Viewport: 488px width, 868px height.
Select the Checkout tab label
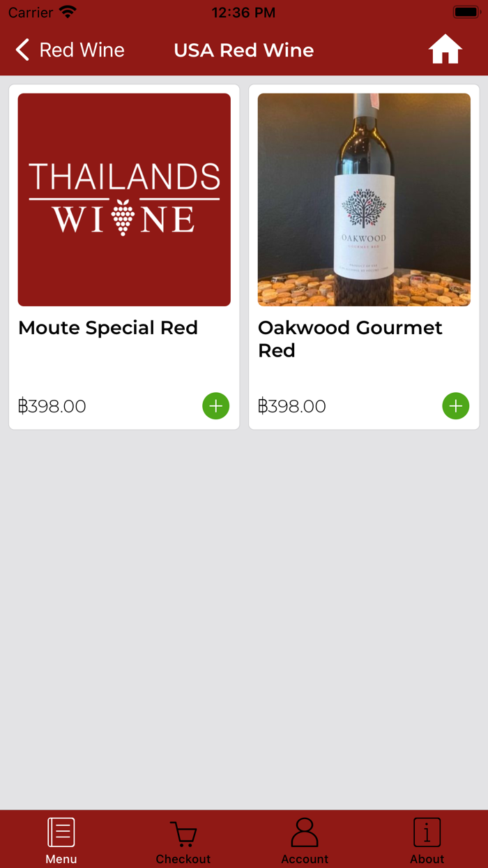click(x=183, y=859)
